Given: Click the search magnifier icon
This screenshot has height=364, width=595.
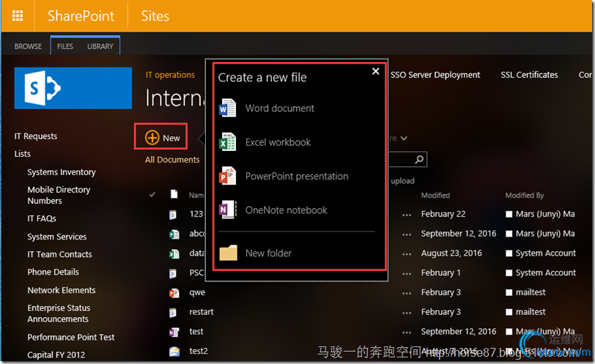Looking at the screenshot, I should 419,159.
